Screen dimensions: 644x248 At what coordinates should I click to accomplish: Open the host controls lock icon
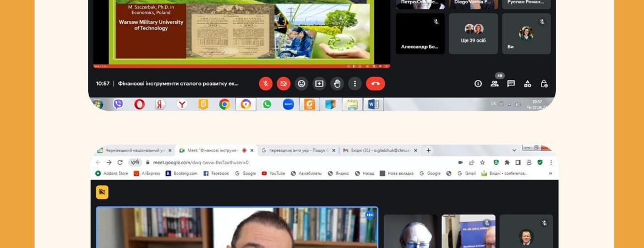[x=544, y=83]
